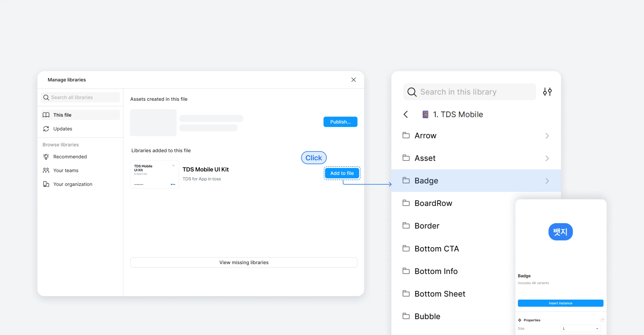Image resolution: width=644 pixels, height=335 pixels.
Task: Open the Updates section
Action: pos(63,129)
